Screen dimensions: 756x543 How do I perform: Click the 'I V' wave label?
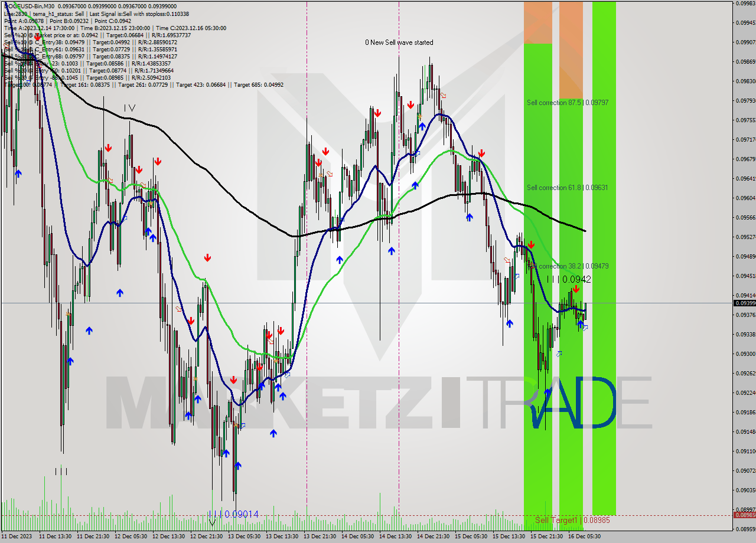(x=130, y=108)
